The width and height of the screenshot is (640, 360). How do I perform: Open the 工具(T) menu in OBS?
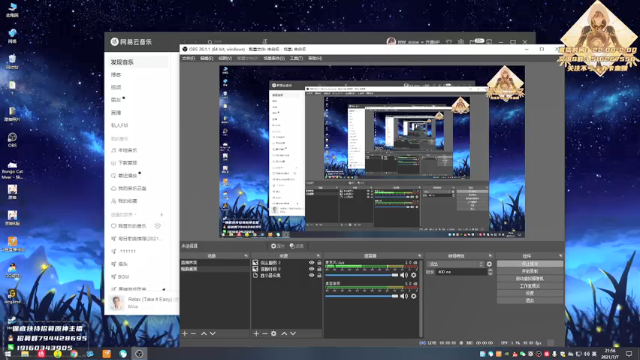[x=296, y=58]
